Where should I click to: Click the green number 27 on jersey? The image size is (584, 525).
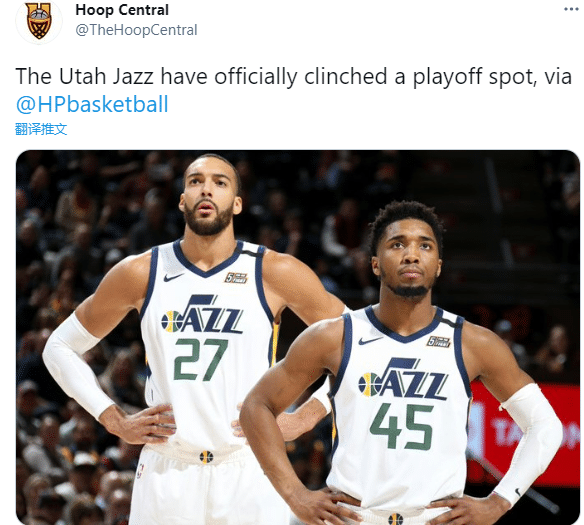[x=200, y=359]
